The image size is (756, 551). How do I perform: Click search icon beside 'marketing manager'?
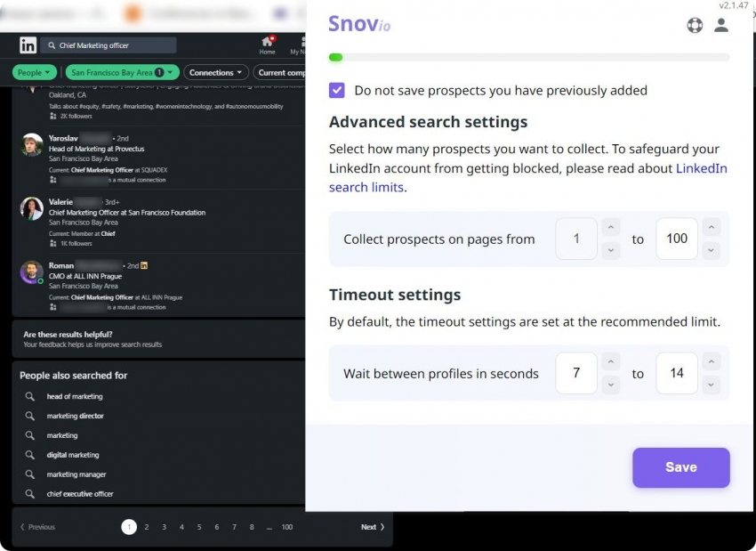(x=30, y=474)
